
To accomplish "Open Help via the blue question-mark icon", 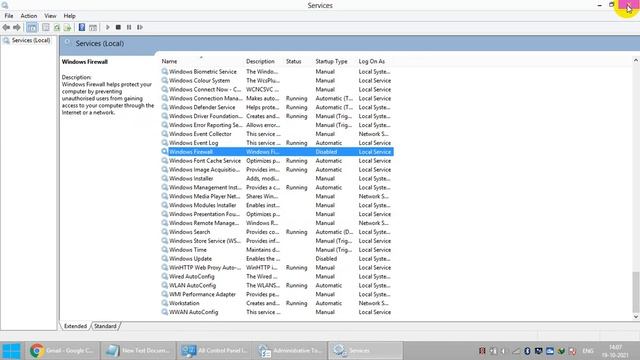I will 82,27.
